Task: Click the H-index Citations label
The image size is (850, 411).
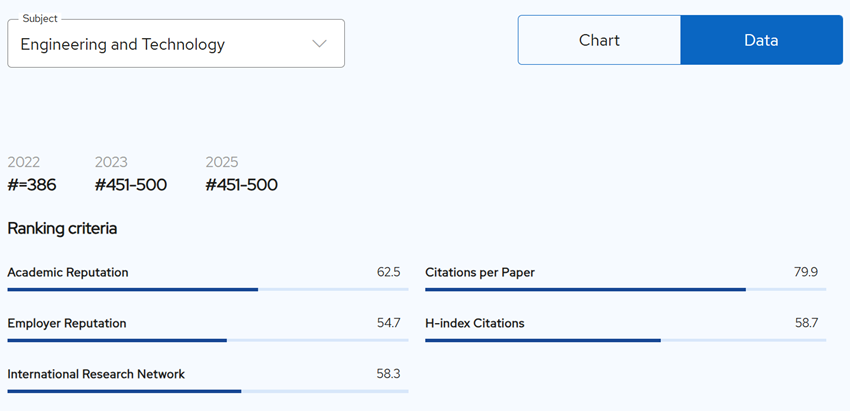Action: pyautogui.click(x=475, y=324)
